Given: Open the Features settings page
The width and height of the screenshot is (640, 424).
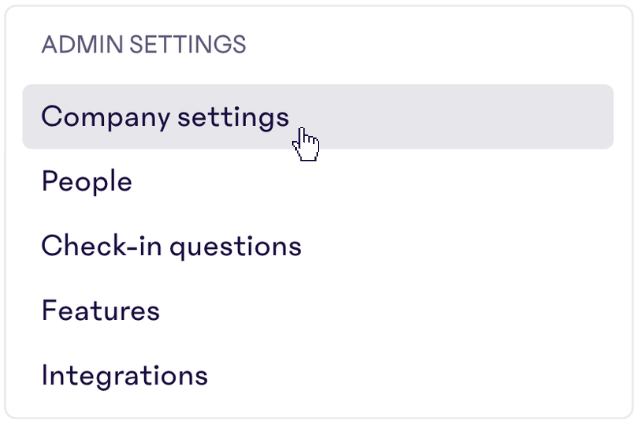Looking at the screenshot, I should click(x=100, y=311).
